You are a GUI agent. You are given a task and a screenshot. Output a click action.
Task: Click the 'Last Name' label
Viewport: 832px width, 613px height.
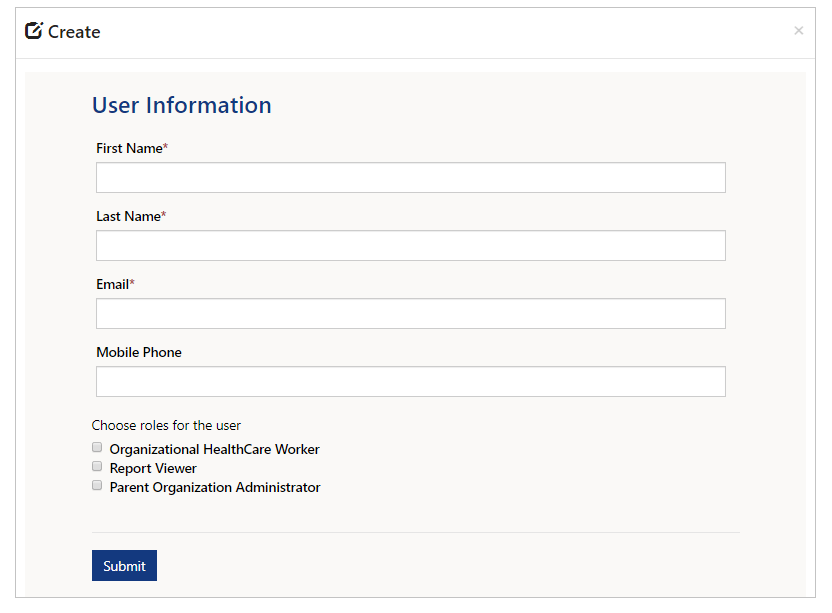(x=128, y=216)
